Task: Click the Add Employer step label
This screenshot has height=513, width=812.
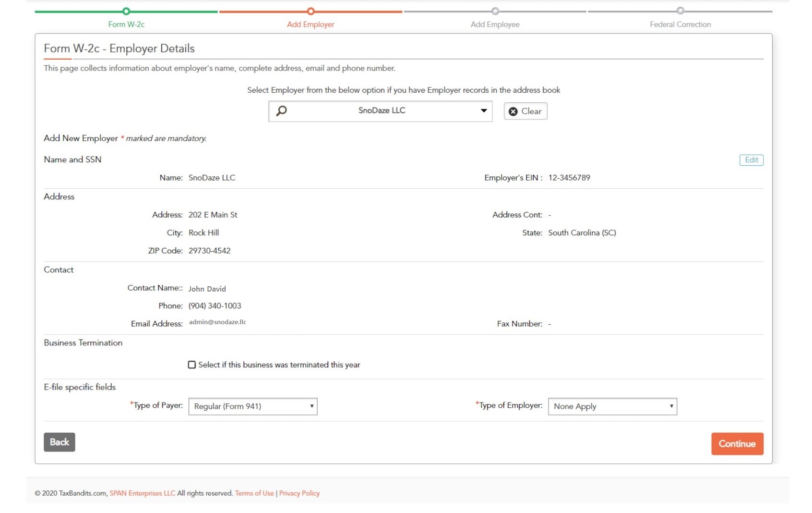Action: [x=310, y=24]
